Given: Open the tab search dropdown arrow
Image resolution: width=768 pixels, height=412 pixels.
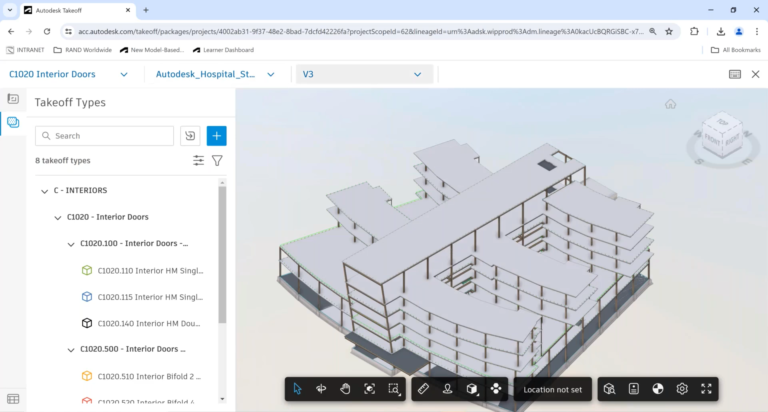Looking at the screenshot, I should tap(10, 10).
